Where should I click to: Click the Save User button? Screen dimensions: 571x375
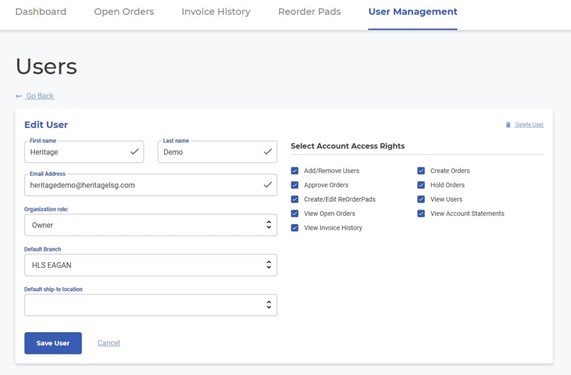53,343
